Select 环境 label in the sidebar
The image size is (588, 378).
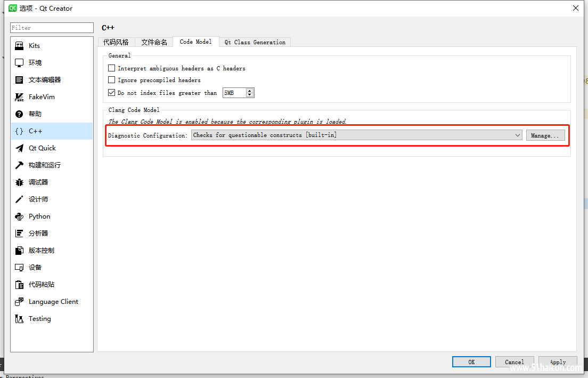click(35, 63)
